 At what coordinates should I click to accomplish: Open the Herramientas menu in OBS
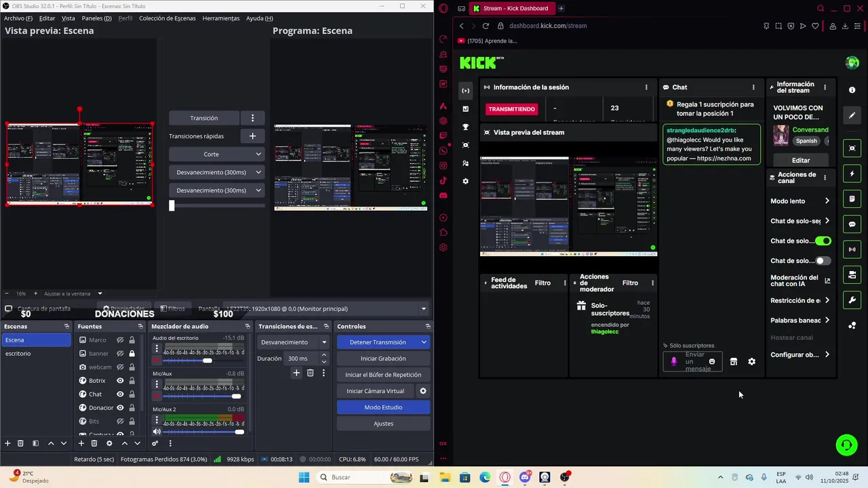pyautogui.click(x=220, y=18)
